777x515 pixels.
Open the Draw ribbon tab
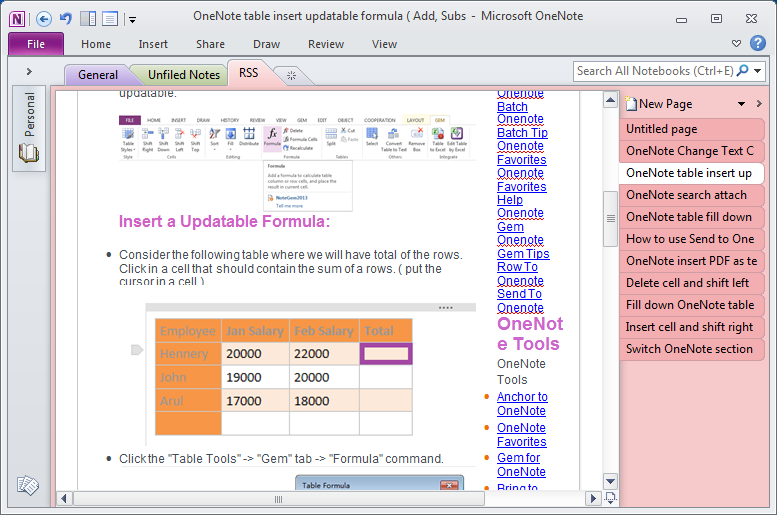267,44
